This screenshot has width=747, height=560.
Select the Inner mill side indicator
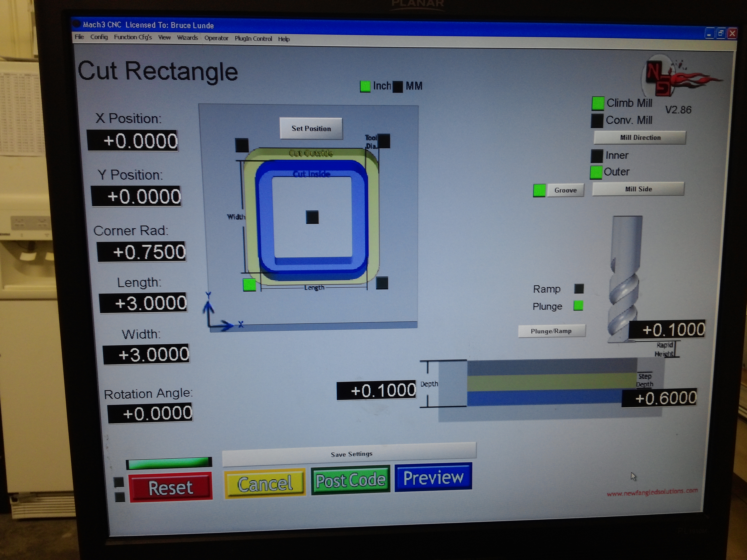click(x=597, y=156)
